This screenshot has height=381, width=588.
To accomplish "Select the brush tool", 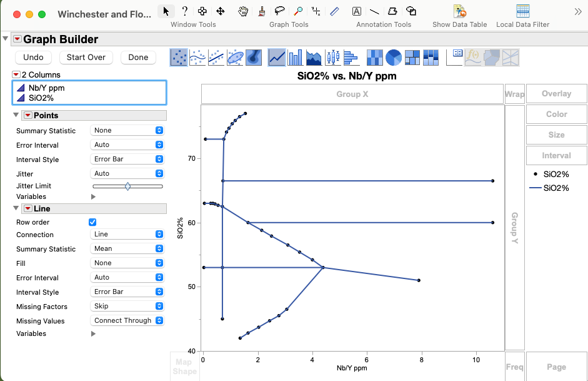I will tap(262, 11).
